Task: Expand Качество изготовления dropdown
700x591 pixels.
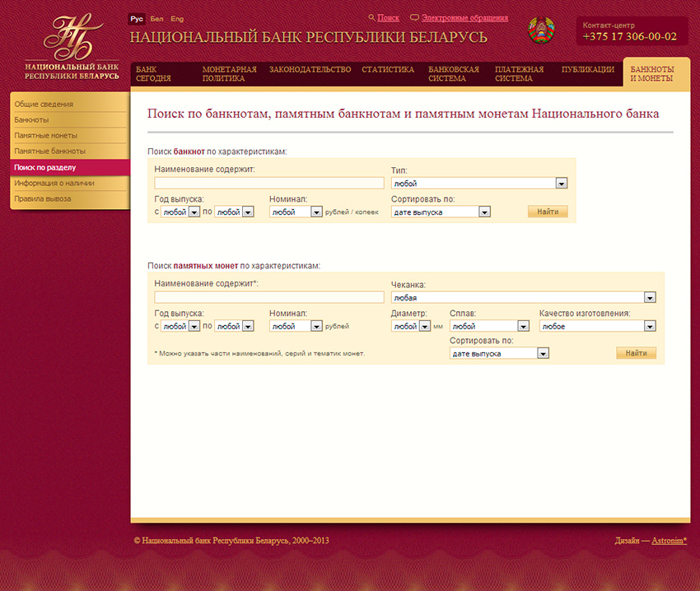Action: [597, 326]
